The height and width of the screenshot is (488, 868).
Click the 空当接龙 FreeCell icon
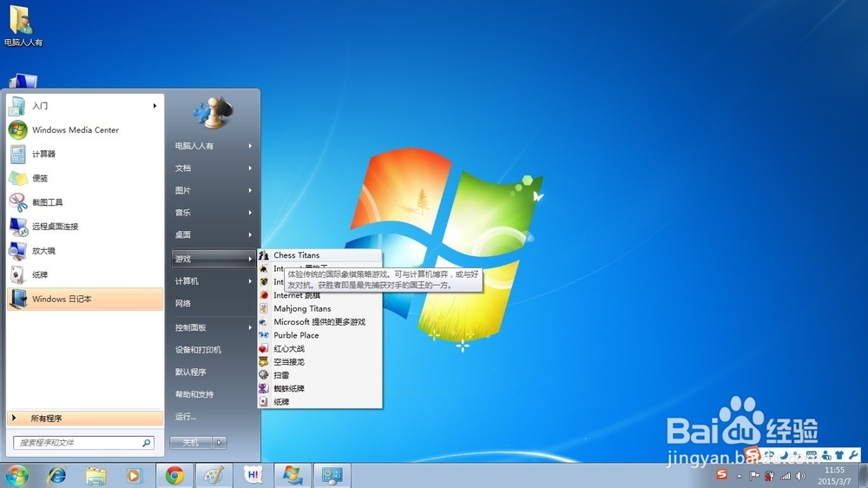(264, 362)
